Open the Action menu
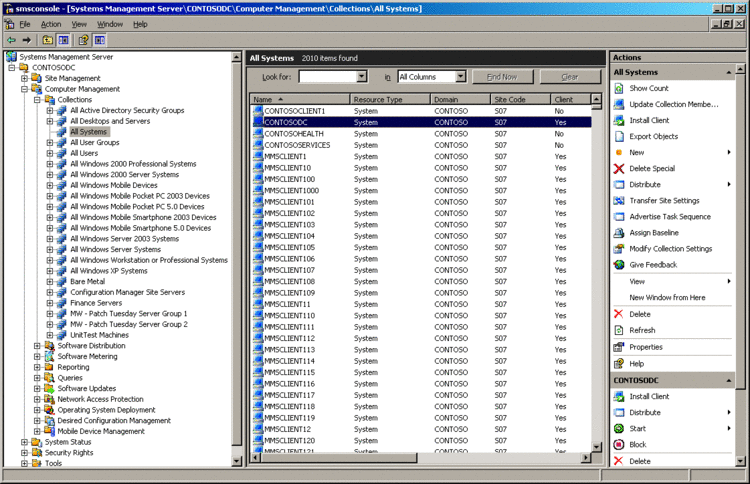This screenshot has height=484, width=750. (x=51, y=23)
